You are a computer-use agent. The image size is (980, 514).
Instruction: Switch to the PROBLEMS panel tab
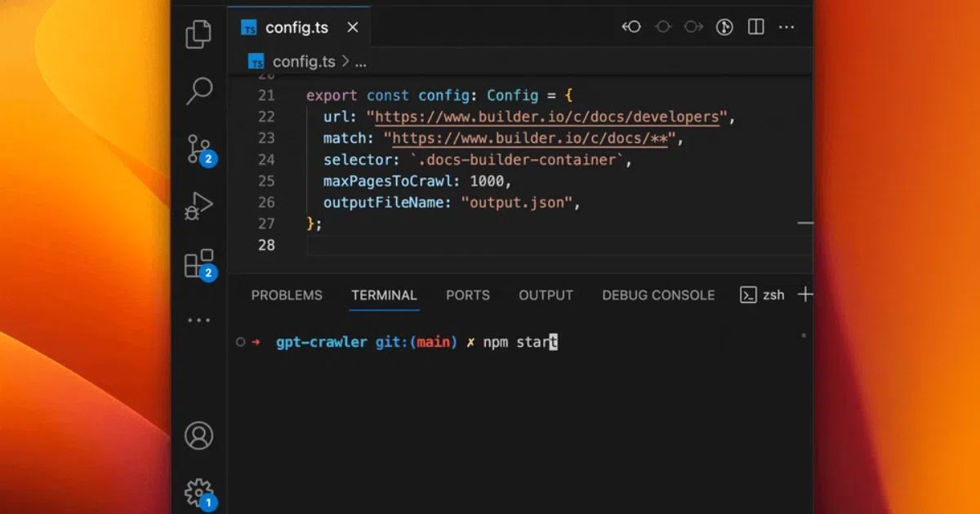[x=287, y=295]
